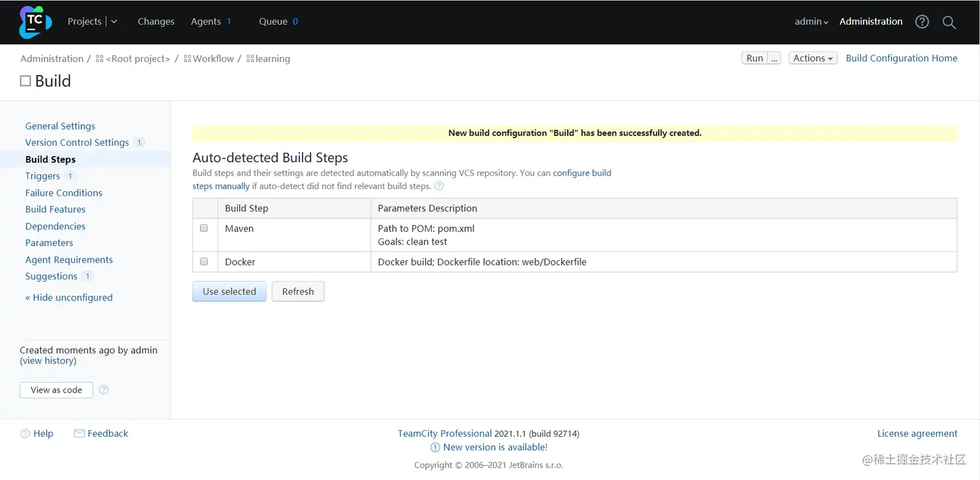Click the Run button ellipsis options
This screenshot has height=480, width=980.
(775, 58)
